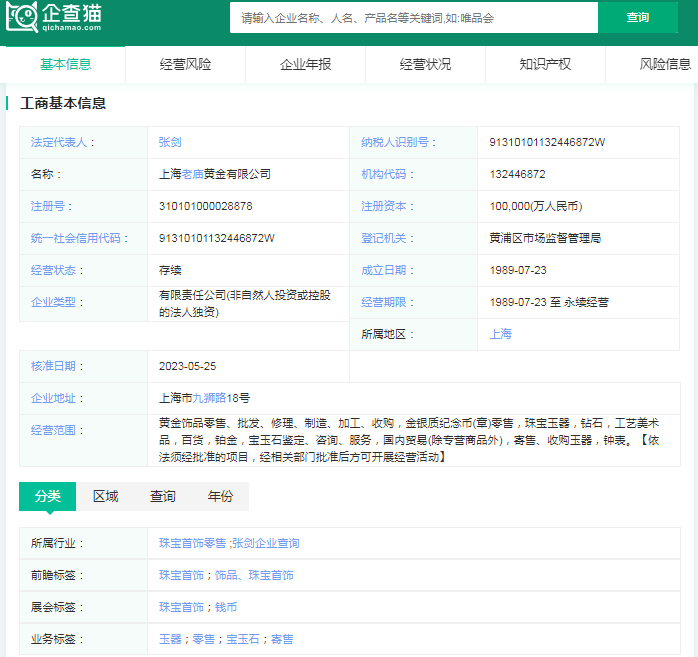Switch to the 经营风险 tab
Viewport: 698px width, 657px height.
coord(185,64)
